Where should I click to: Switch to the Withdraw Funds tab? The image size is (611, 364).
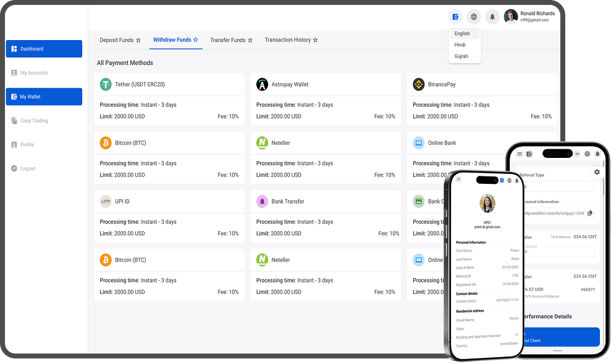point(172,40)
